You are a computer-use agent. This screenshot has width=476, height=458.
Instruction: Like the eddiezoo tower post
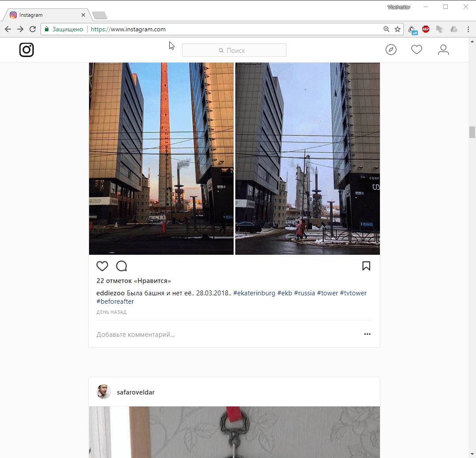102,266
